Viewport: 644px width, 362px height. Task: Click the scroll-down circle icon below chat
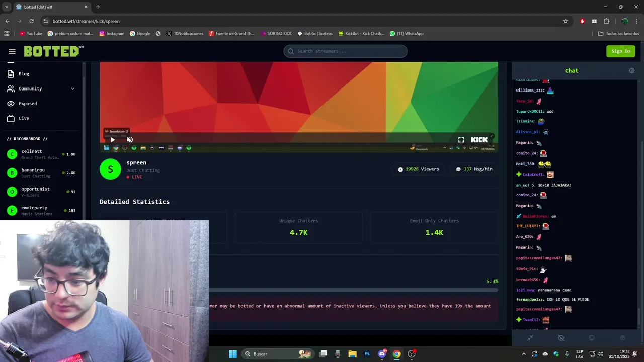pyautogui.click(x=622, y=338)
